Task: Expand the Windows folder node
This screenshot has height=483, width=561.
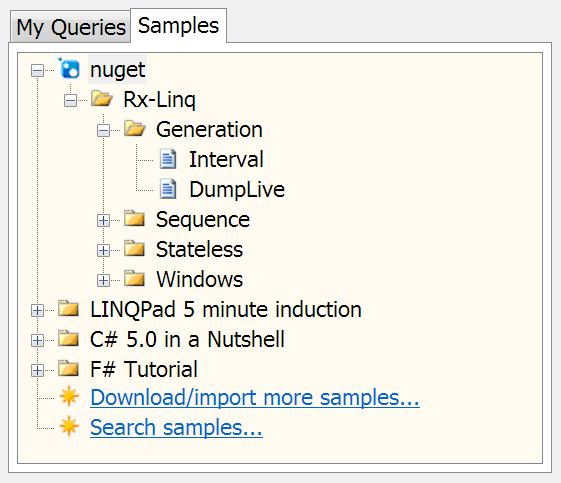Action: click(103, 280)
